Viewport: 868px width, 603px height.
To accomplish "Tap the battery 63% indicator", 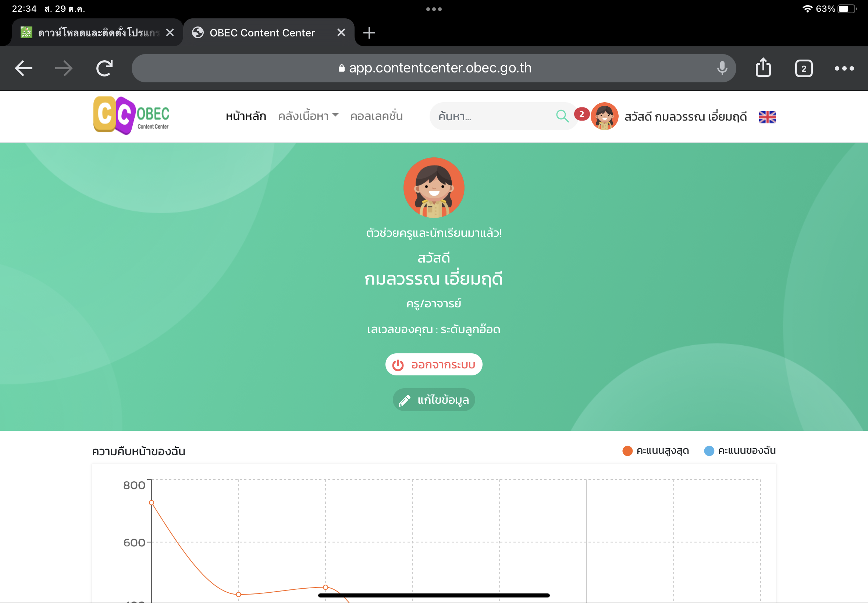I will 836,9.
